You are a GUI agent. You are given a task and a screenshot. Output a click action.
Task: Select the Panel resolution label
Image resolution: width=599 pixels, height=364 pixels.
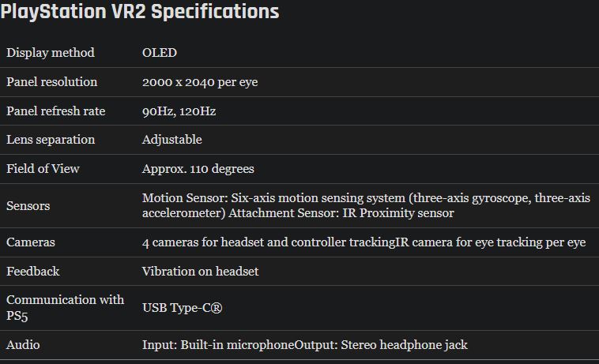pyautogui.click(x=52, y=82)
